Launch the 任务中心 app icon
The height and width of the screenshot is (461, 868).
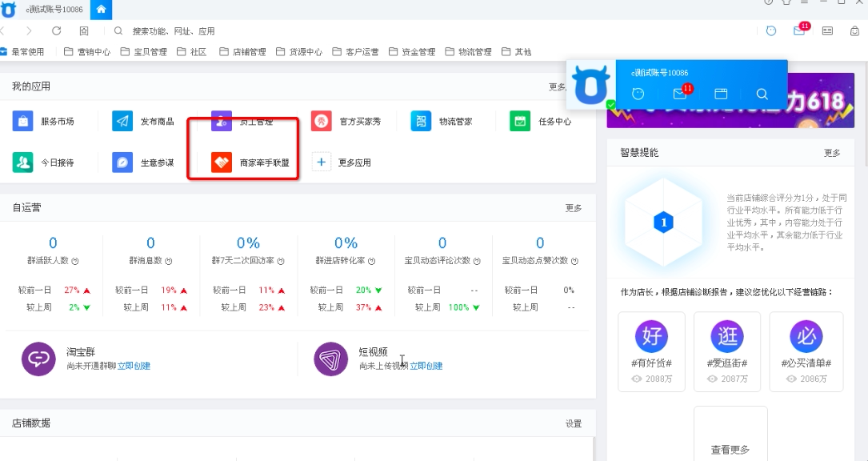point(520,121)
